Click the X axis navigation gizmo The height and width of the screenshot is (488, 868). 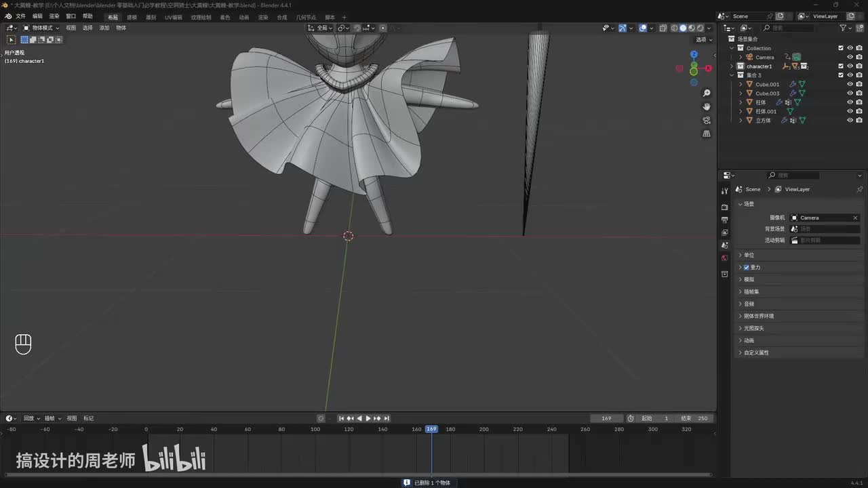pos(709,68)
